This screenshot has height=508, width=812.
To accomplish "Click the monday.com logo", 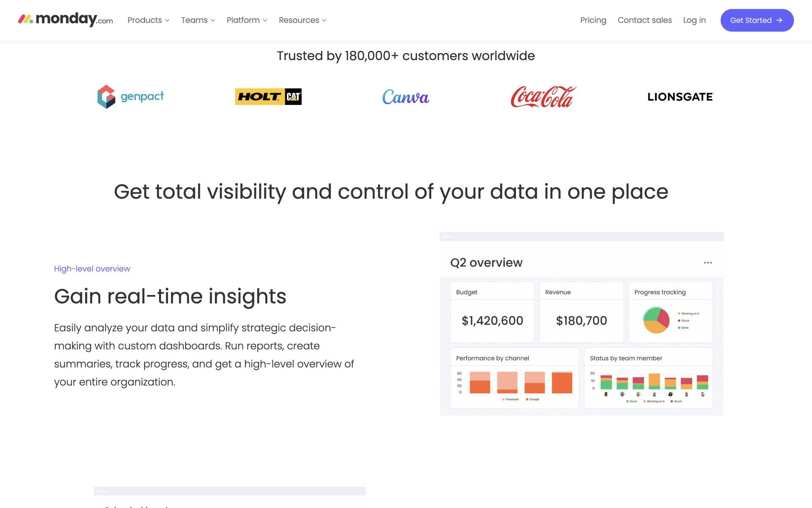I will tap(66, 19).
